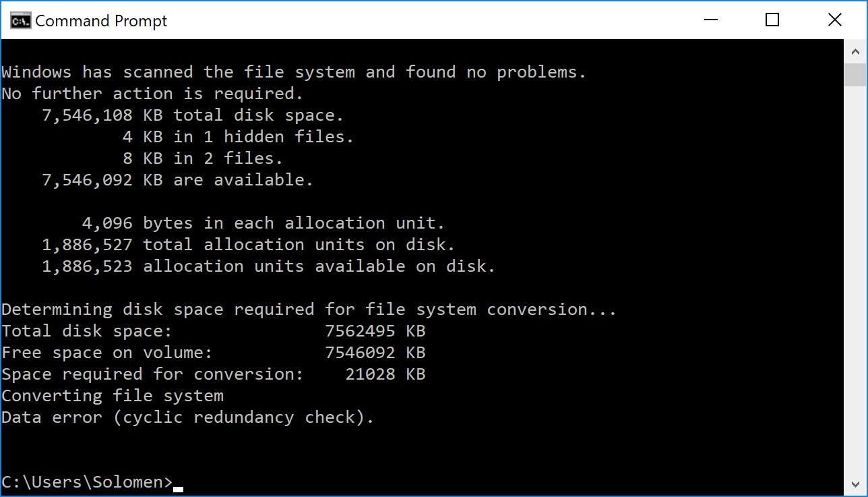The height and width of the screenshot is (497, 868).
Task: Click the 'Data error (cyclic redundancy check)' line
Action: point(188,417)
